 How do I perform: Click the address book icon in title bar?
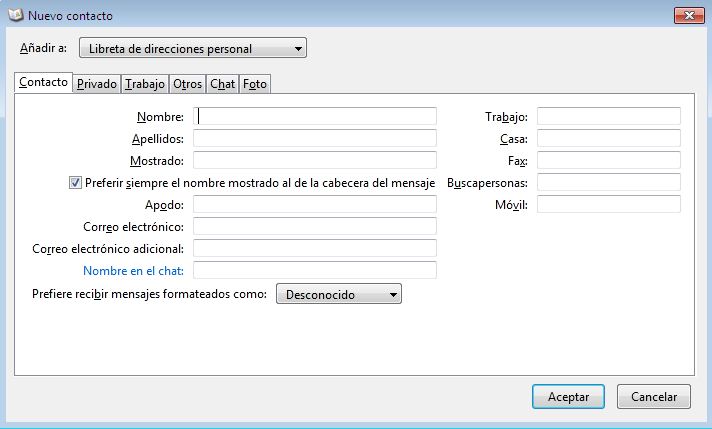(15, 15)
